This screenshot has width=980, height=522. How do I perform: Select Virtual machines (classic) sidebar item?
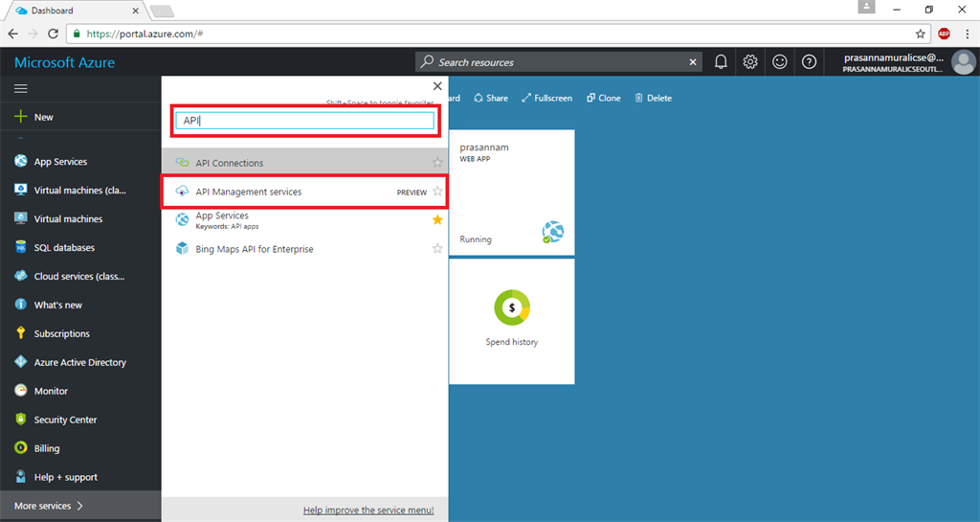point(80,190)
